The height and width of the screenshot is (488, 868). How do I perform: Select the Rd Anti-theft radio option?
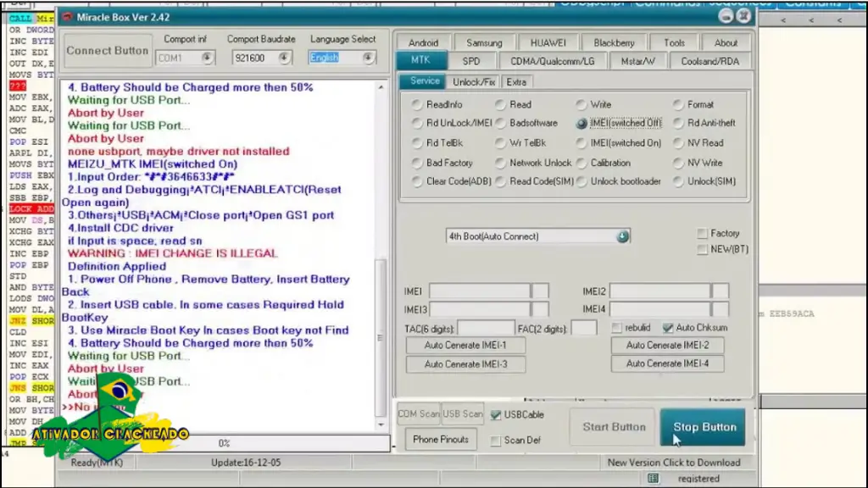click(x=678, y=124)
